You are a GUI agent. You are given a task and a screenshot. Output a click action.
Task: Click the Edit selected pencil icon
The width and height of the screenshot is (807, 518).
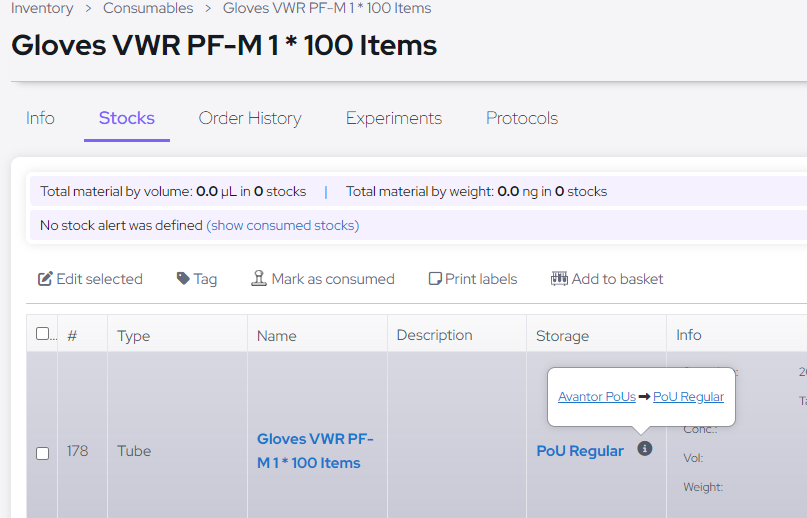tap(45, 279)
